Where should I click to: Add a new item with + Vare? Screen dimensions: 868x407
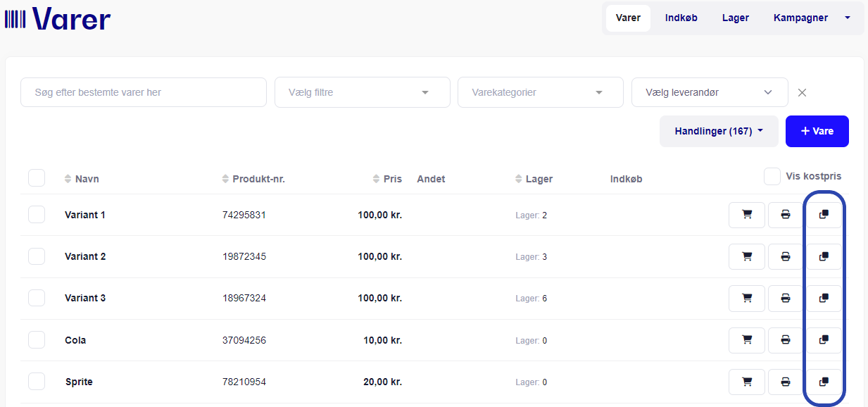(817, 131)
